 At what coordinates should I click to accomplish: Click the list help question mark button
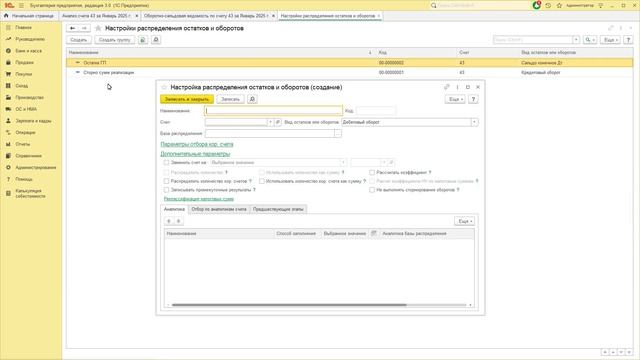629,40
